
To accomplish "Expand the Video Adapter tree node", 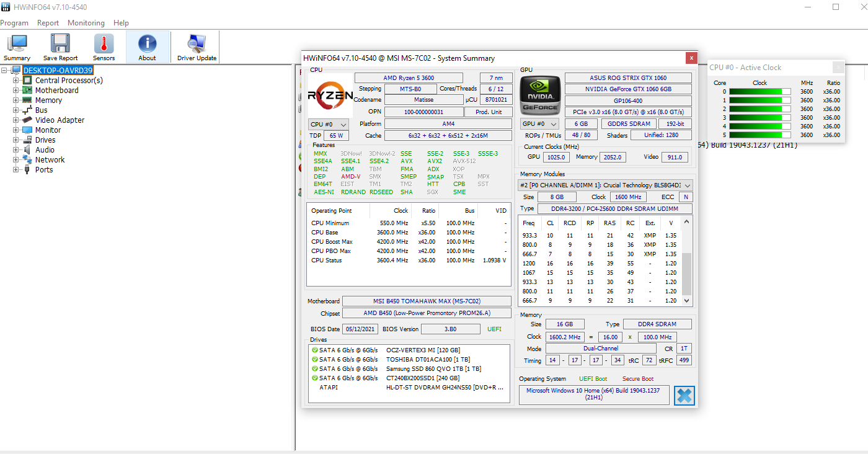I will [16, 120].
